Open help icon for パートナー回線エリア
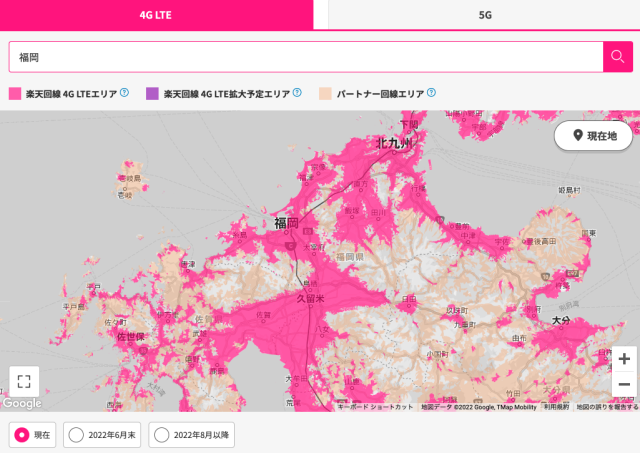 coord(431,93)
